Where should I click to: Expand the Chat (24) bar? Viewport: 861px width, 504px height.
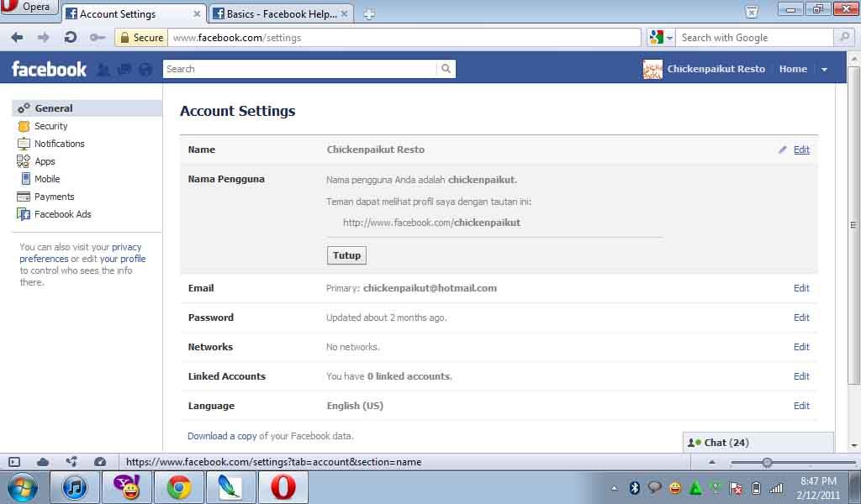758,443
